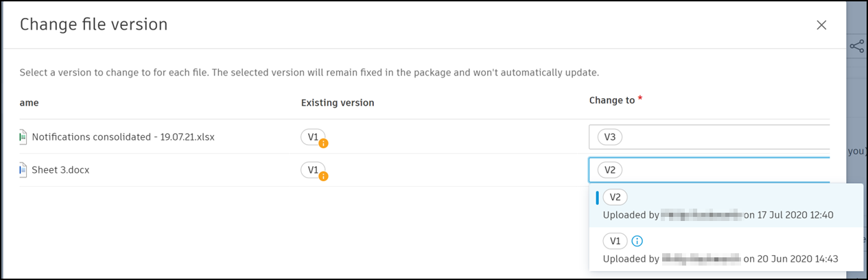868x280 pixels.
Task: Click orange info icon on Notifications file's V1
Action: (323, 143)
